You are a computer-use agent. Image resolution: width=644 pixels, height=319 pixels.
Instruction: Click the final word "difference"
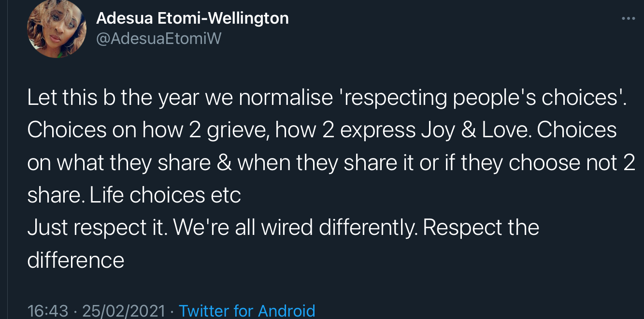point(76,260)
